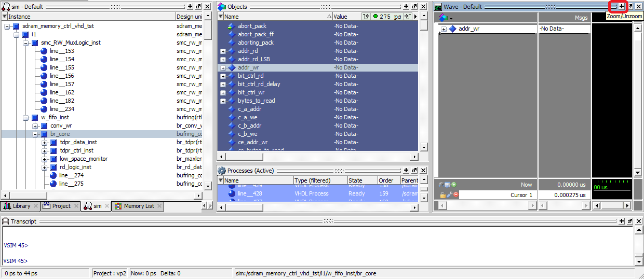
Task: Open cursor properties wrench icon
Action: point(449,195)
